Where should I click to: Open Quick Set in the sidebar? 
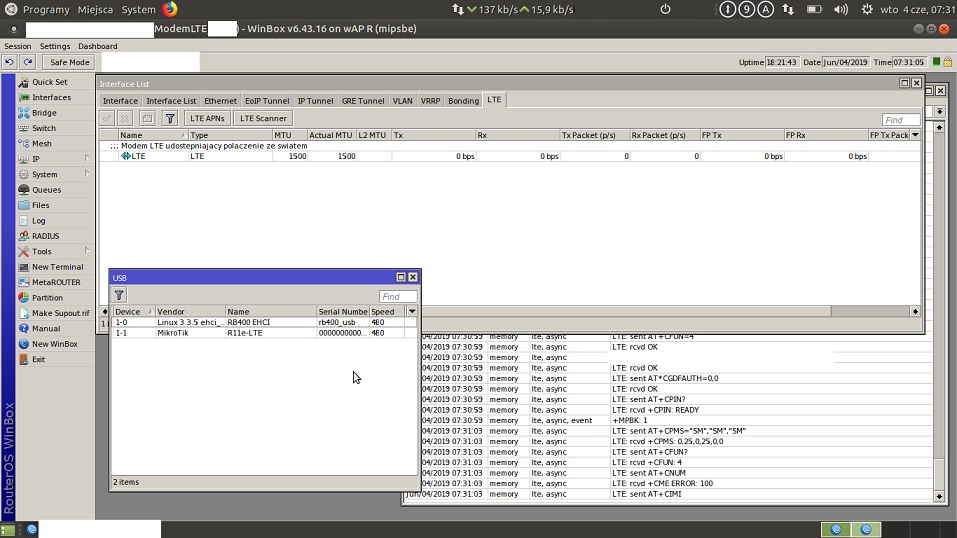tap(49, 82)
